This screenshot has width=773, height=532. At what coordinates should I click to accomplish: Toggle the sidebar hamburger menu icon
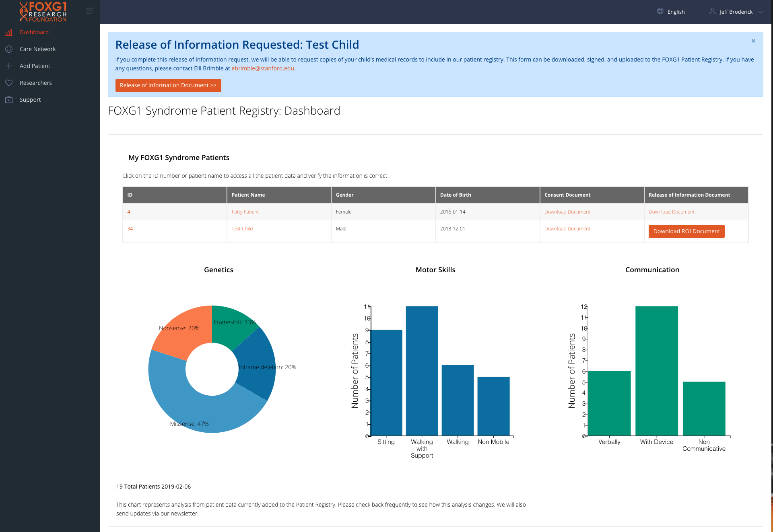[x=90, y=11]
